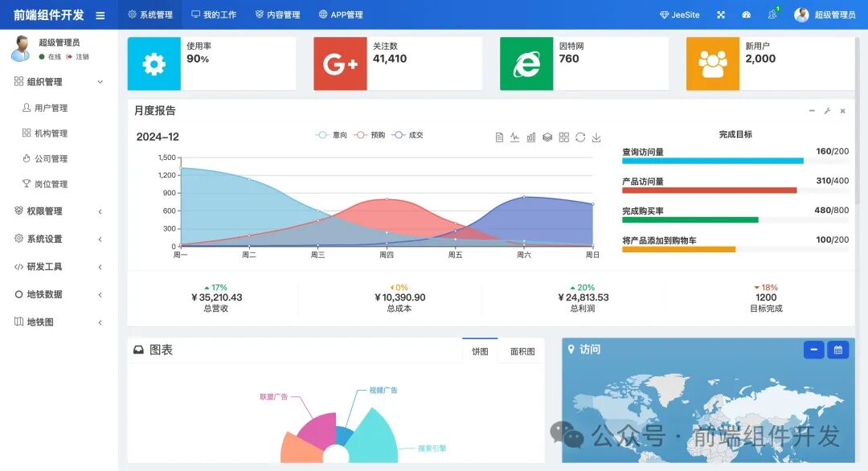Collapse the 组织管理 sidebar section
The width and height of the screenshot is (868, 471).
coord(50,81)
